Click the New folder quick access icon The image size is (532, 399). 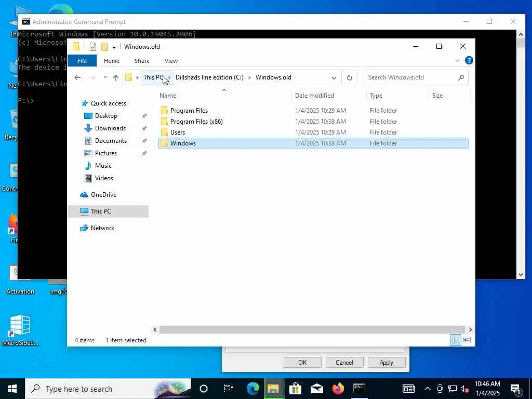click(x=104, y=46)
